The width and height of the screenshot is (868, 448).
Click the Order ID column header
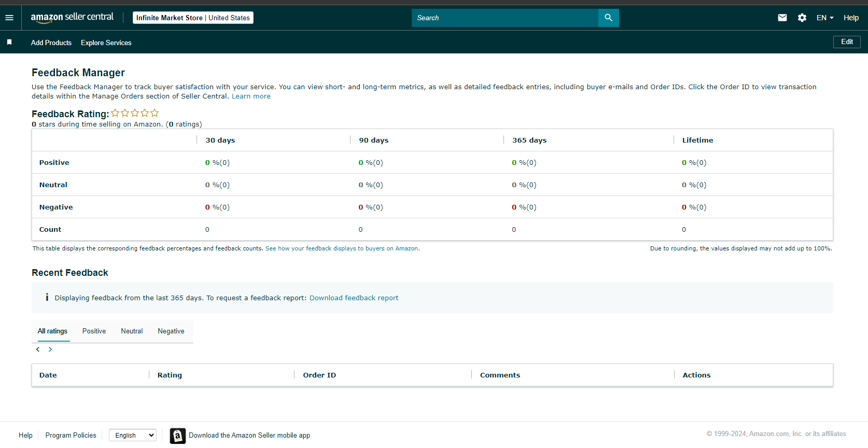coord(319,375)
